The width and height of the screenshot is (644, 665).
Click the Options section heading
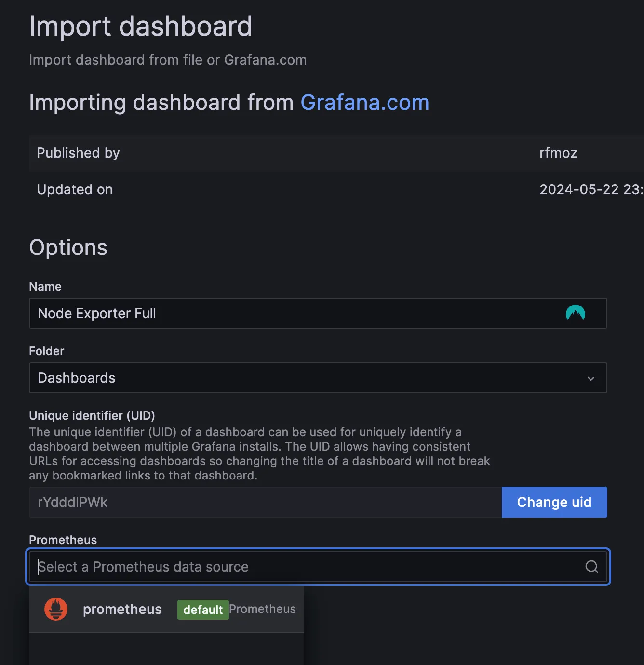coord(68,248)
